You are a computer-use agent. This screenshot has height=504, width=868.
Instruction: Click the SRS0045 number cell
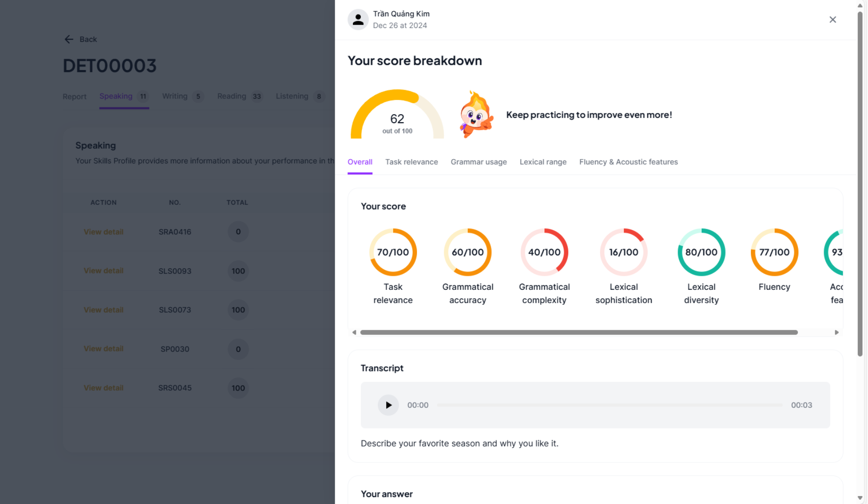tap(175, 388)
